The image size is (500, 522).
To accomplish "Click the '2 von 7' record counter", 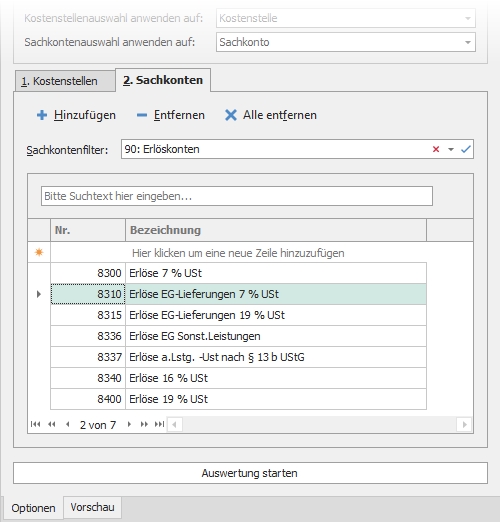I will pos(98,425).
